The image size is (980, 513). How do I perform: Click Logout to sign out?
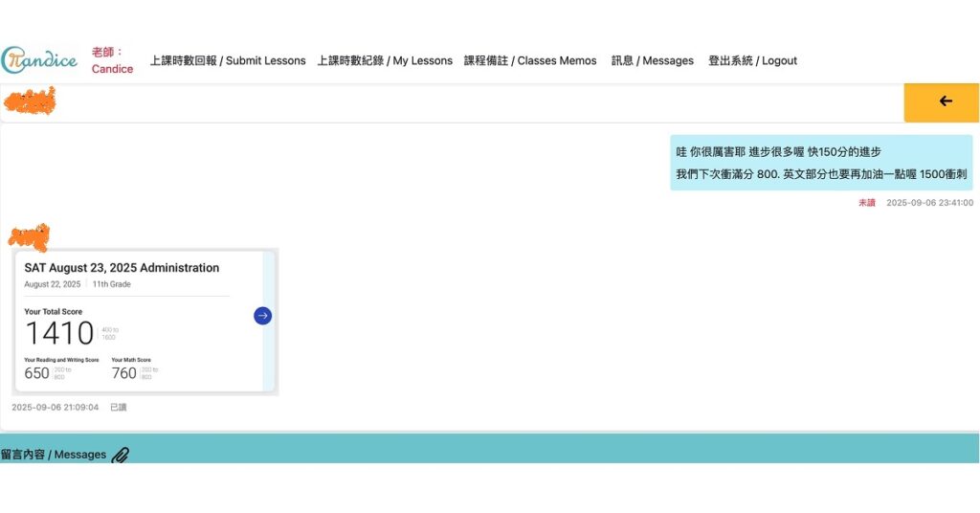coord(752,60)
